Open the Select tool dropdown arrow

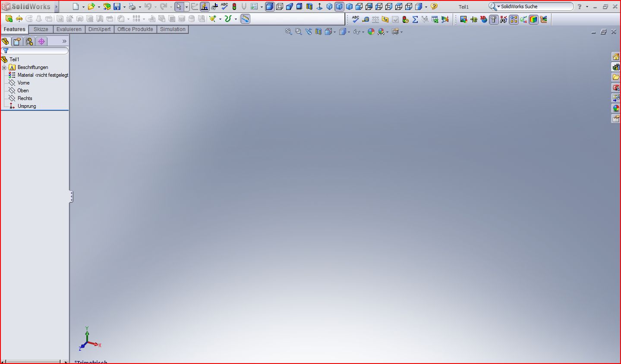pos(186,7)
